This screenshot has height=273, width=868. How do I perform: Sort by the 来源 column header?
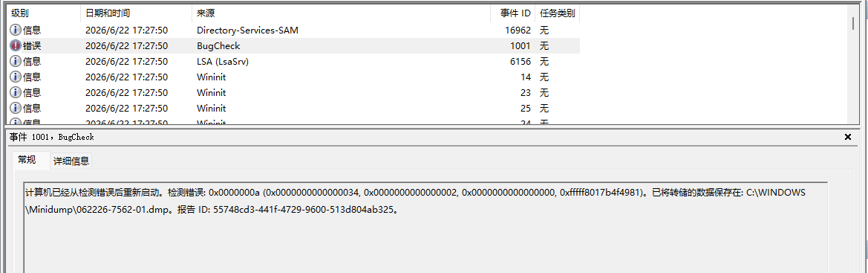coord(341,13)
